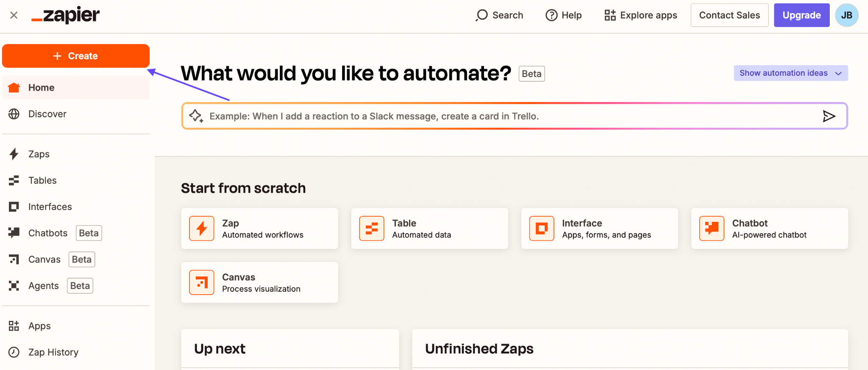Click the Contact Sales button
Viewport: 868px width, 370px height.
729,15
